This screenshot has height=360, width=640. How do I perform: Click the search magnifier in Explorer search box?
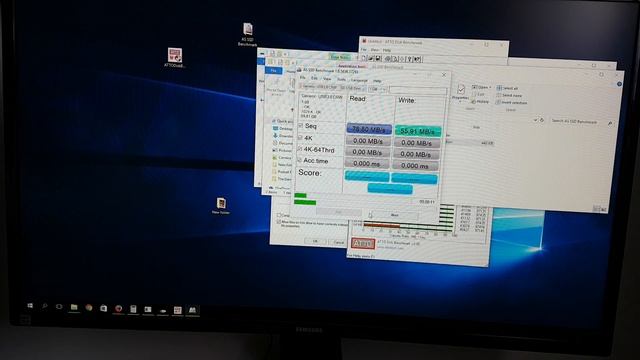[610, 123]
